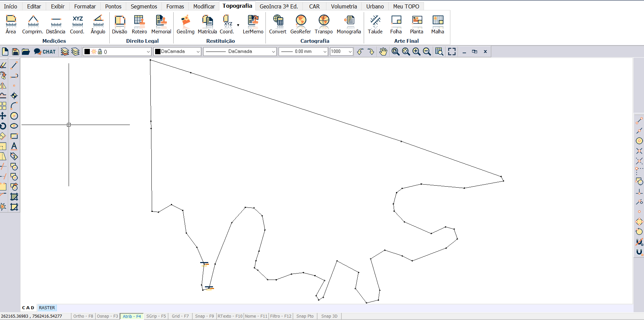
Task: Open the Malha tool in Arte Final
Action: (437, 24)
